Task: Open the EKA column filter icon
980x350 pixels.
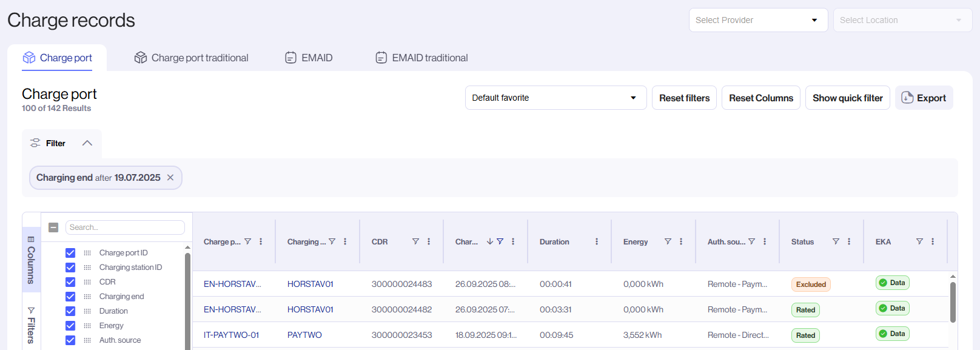Action: (x=919, y=241)
